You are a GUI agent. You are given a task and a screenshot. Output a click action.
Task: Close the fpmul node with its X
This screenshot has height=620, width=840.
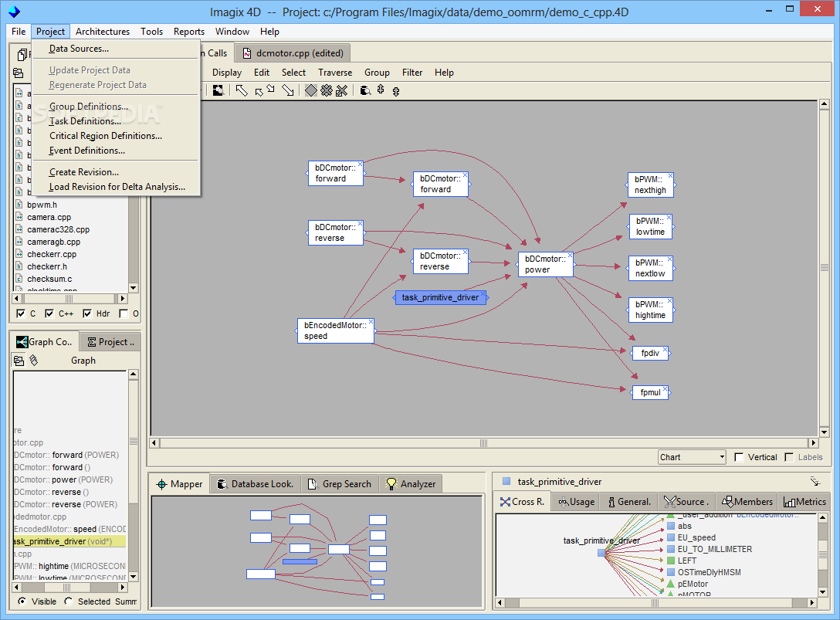click(x=665, y=389)
